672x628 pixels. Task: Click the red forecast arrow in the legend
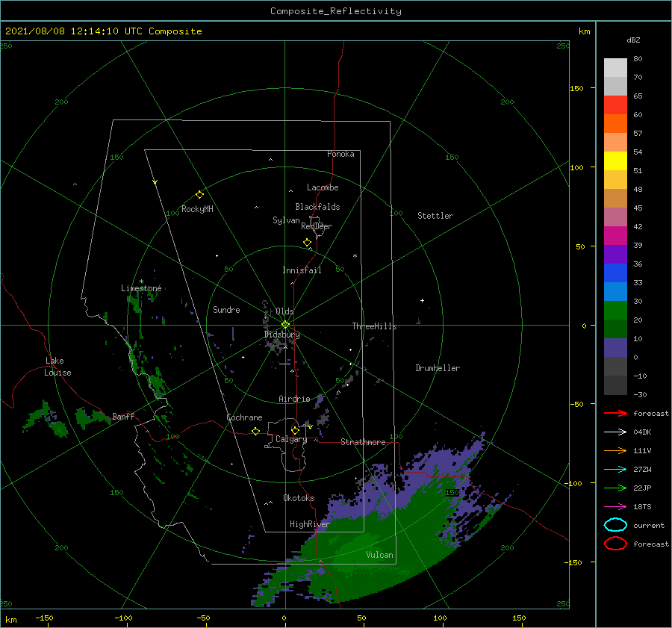tap(615, 413)
